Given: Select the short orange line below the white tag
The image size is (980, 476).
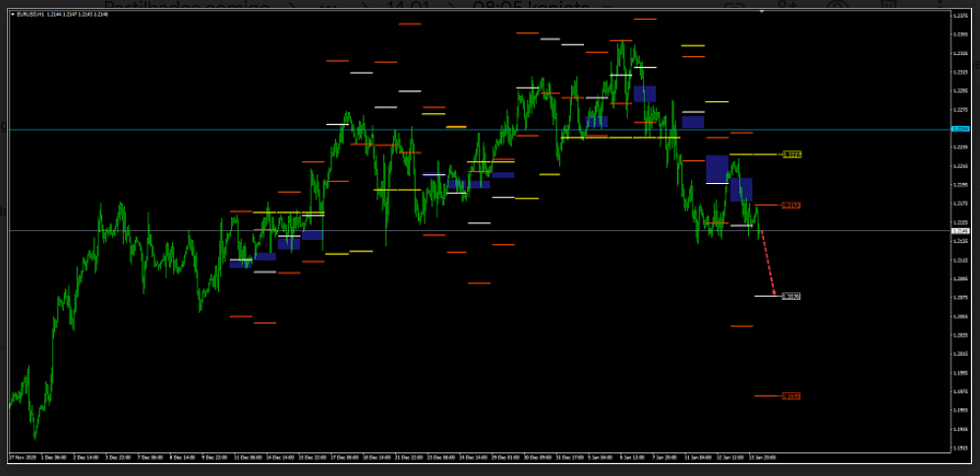Looking at the screenshot, I should (x=742, y=327).
